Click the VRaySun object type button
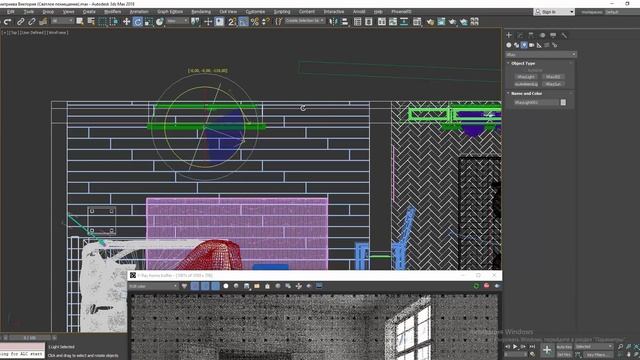The height and width of the screenshot is (360, 640). pyautogui.click(x=553, y=84)
